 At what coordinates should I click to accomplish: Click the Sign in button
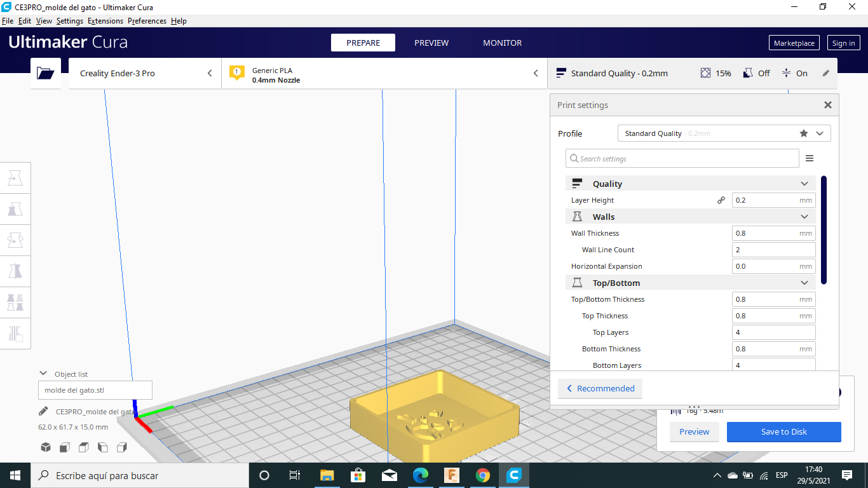(843, 43)
